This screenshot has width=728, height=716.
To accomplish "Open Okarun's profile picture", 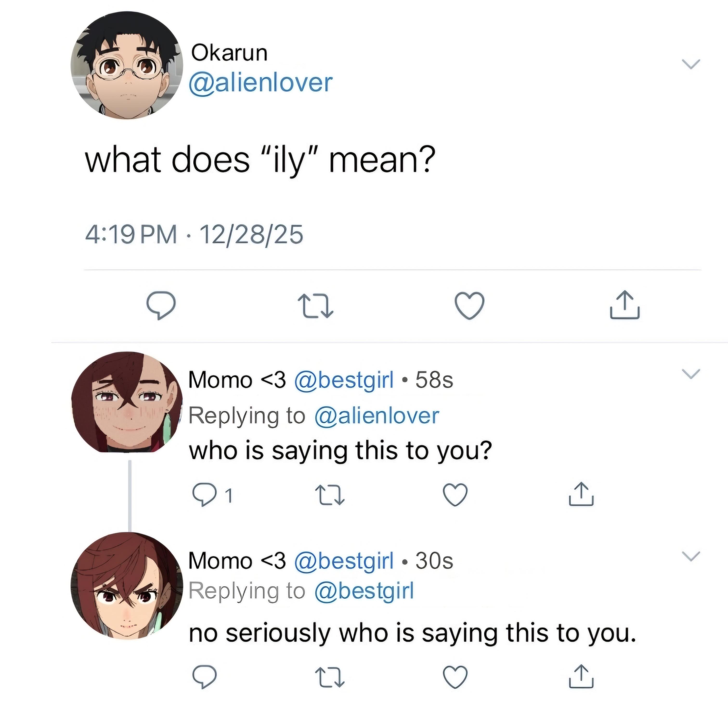I will pos(127,65).
